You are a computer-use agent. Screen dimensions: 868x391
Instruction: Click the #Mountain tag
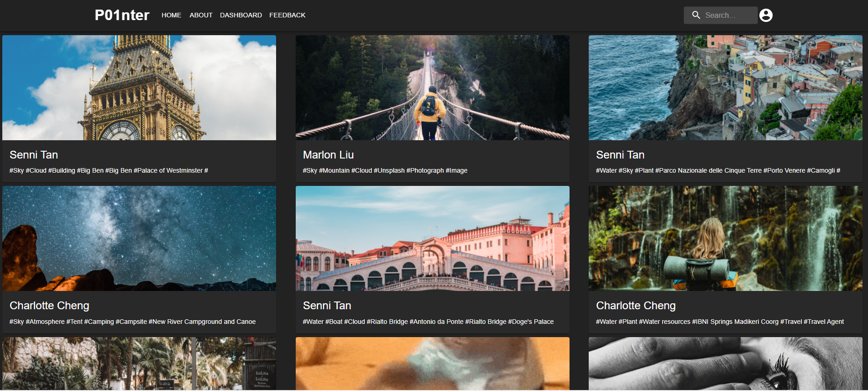(334, 170)
